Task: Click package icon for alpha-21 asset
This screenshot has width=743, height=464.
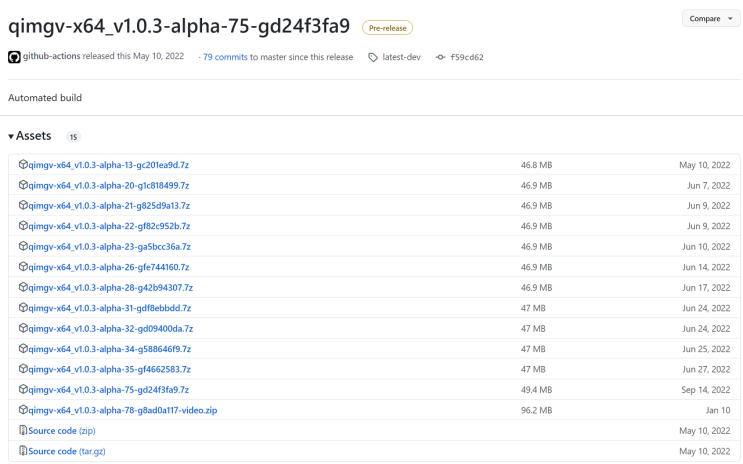Action: tap(23, 205)
